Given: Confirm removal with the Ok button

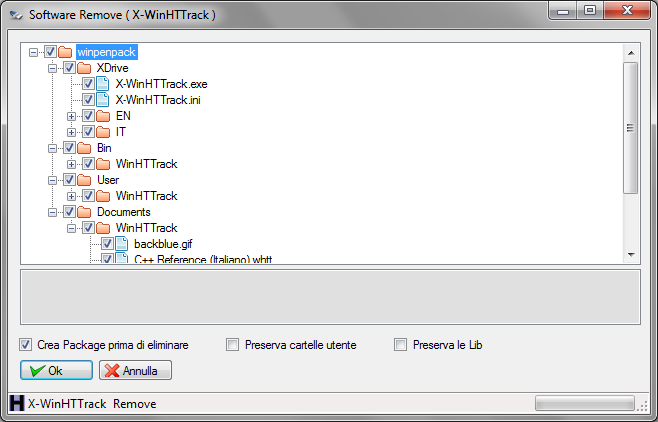Looking at the screenshot, I should (x=57, y=370).
